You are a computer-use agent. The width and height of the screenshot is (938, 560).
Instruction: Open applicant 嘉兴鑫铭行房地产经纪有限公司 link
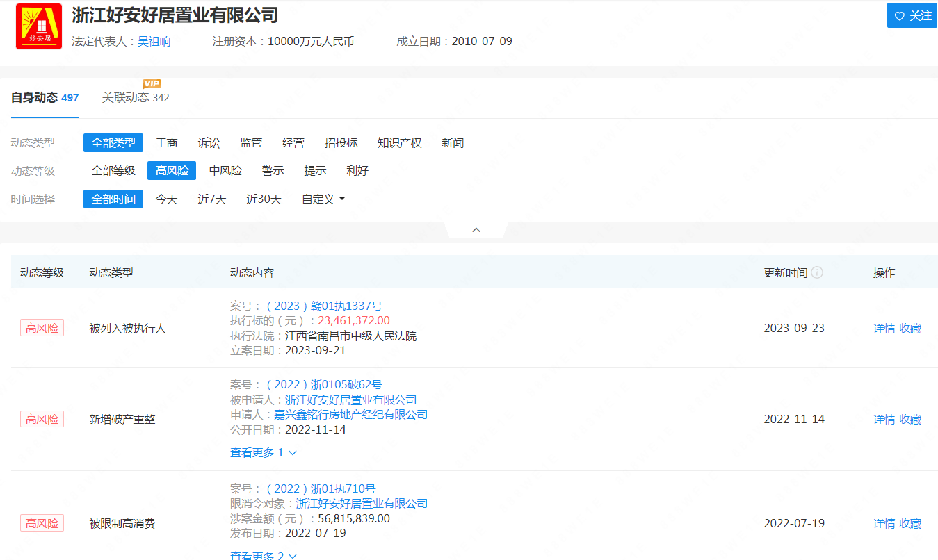coord(350,415)
